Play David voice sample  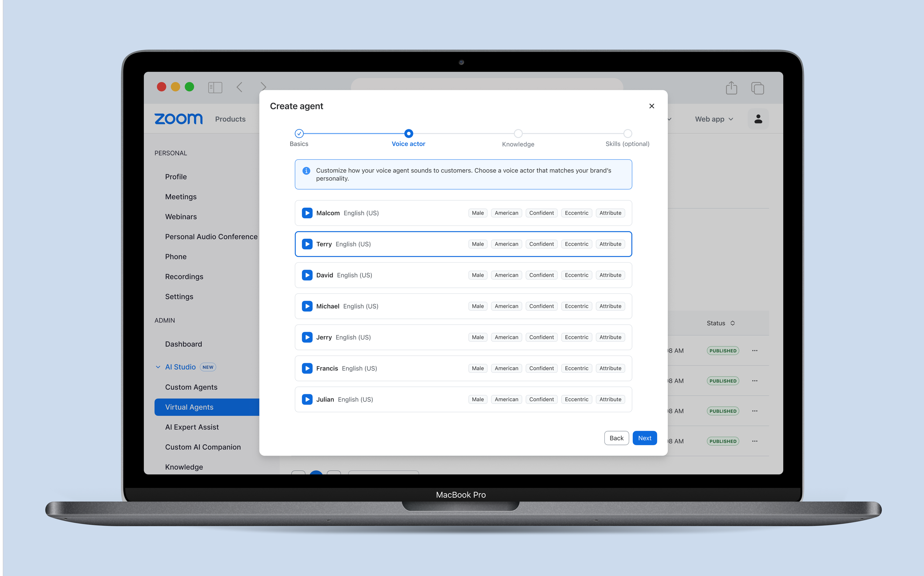click(307, 275)
